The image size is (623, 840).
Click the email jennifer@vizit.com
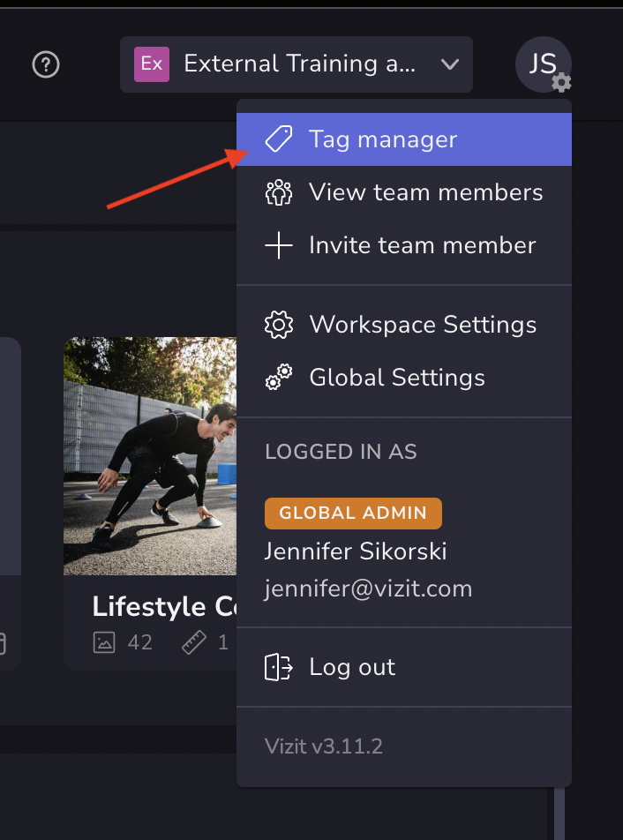pyautogui.click(x=369, y=589)
